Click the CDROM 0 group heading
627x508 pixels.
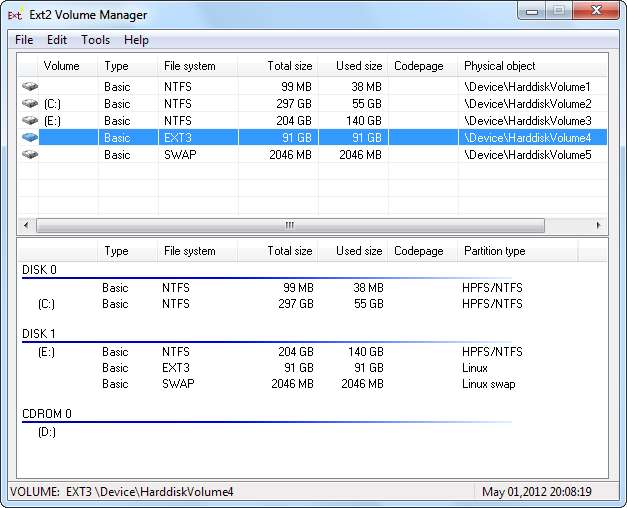pos(47,414)
